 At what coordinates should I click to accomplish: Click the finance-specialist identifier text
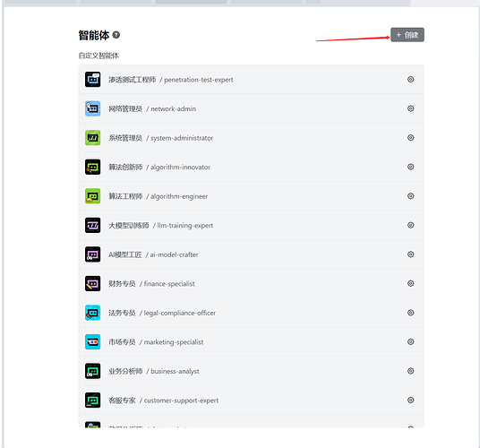[x=169, y=284]
